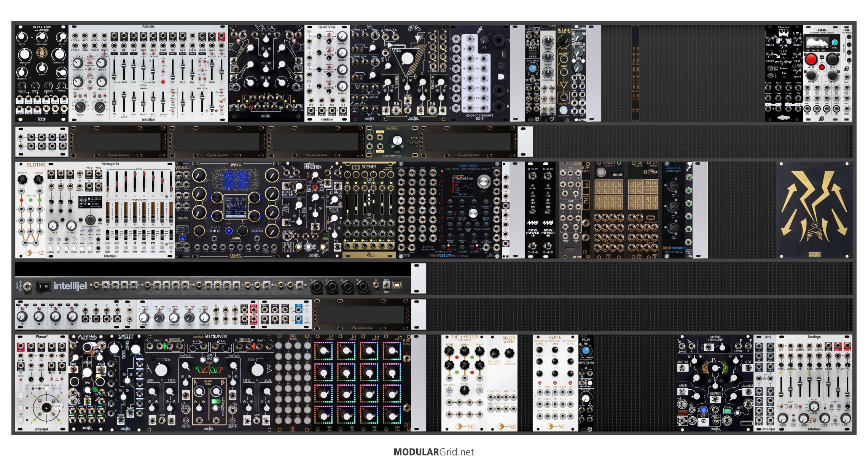Click the ES-9 headphone jack
The height and width of the screenshot is (460, 868).
(x=498, y=40)
